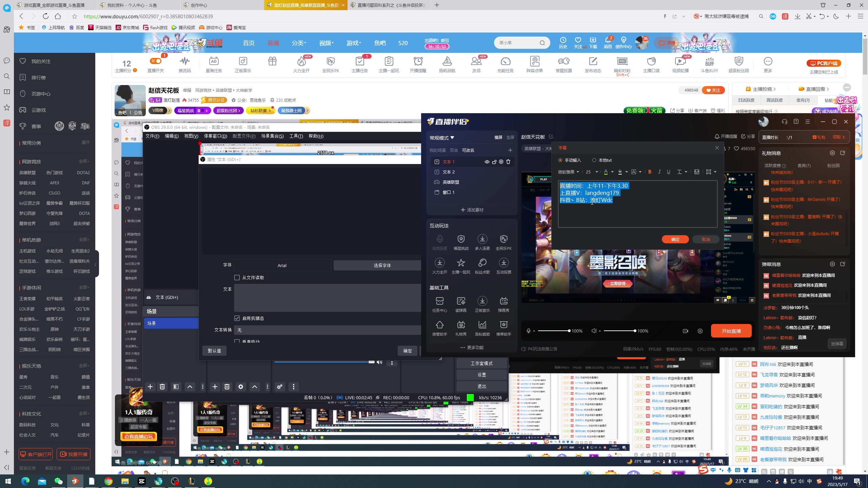Click the 开始直播 button
Screen dimensions: 868x488
tap(731, 331)
